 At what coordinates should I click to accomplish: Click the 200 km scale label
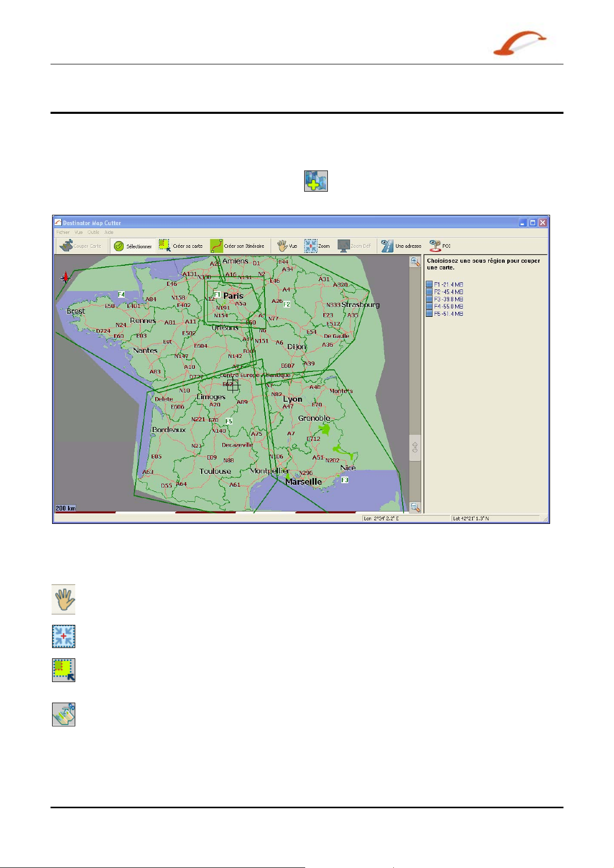[65, 508]
